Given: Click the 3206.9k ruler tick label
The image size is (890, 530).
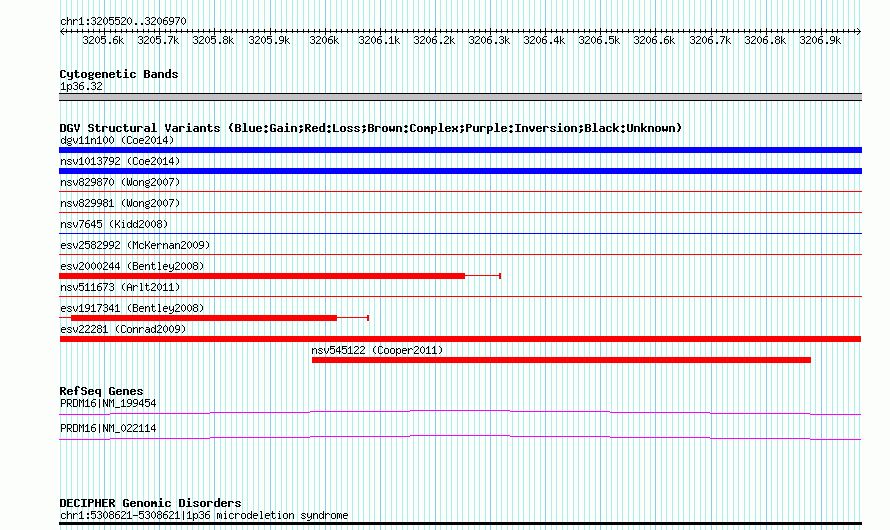Looking at the screenshot, I should pos(820,40).
